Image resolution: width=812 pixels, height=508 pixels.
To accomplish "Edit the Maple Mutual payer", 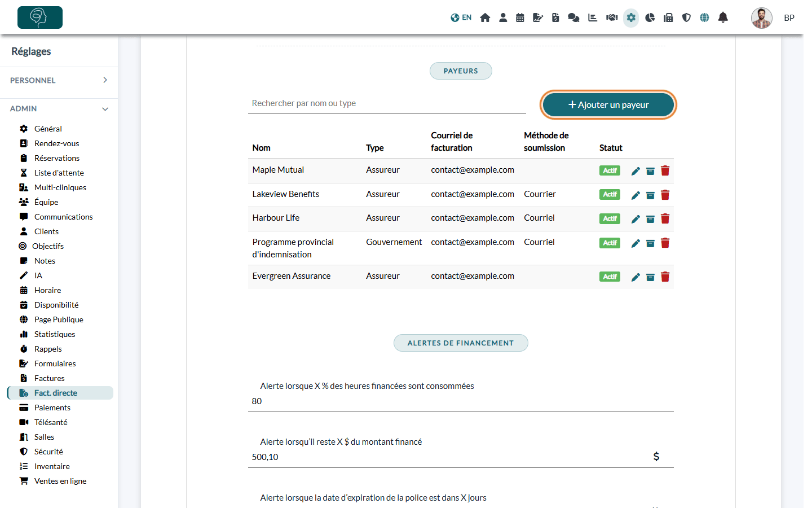I will click(x=636, y=171).
